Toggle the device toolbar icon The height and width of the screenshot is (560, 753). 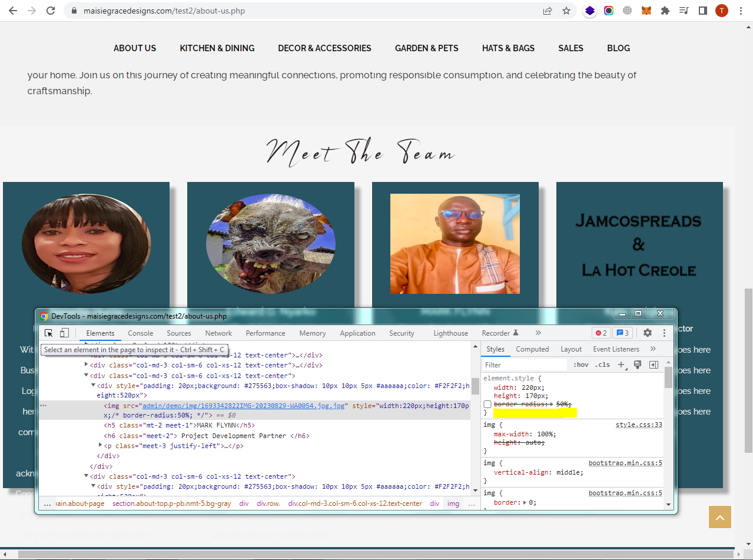point(65,333)
